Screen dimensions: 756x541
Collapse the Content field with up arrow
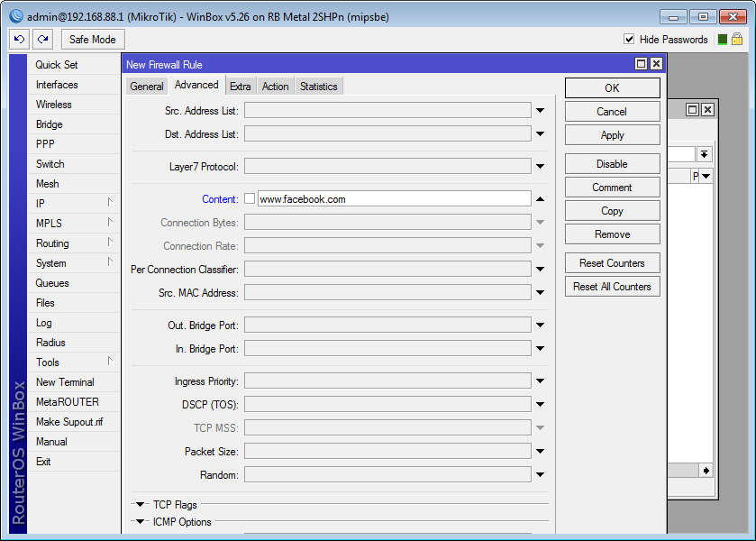coord(540,199)
